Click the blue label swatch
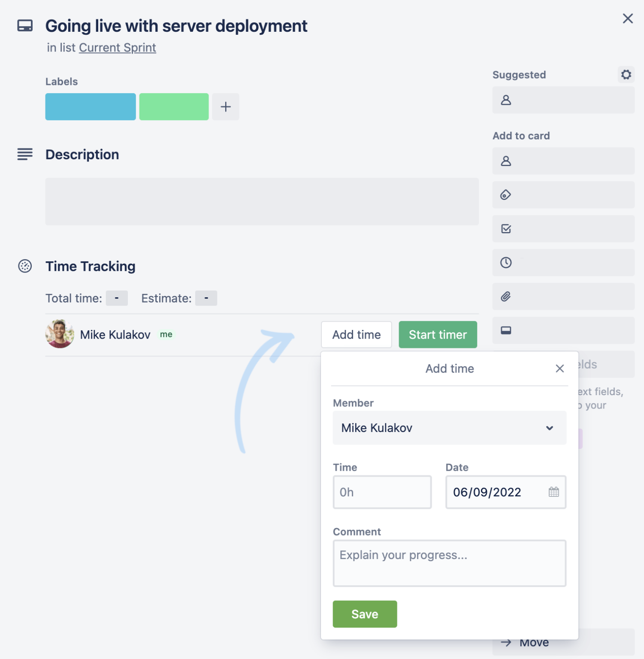The height and width of the screenshot is (659, 644). point(90,106)
